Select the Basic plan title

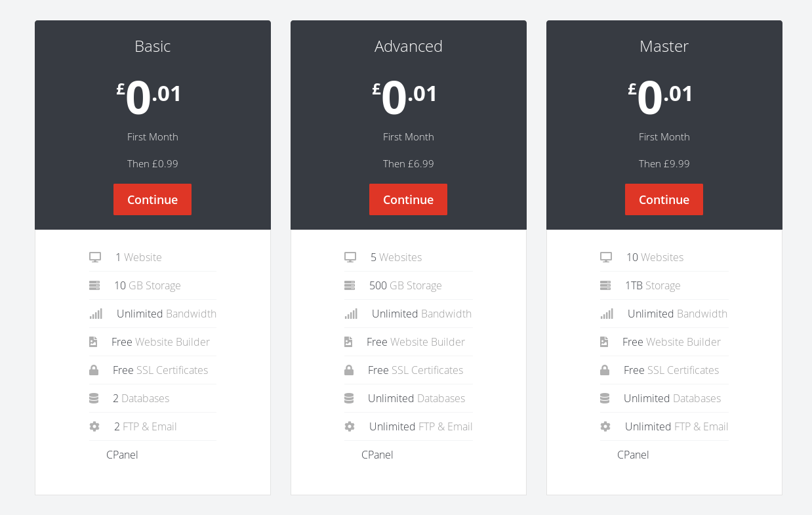tap(152, 47)
